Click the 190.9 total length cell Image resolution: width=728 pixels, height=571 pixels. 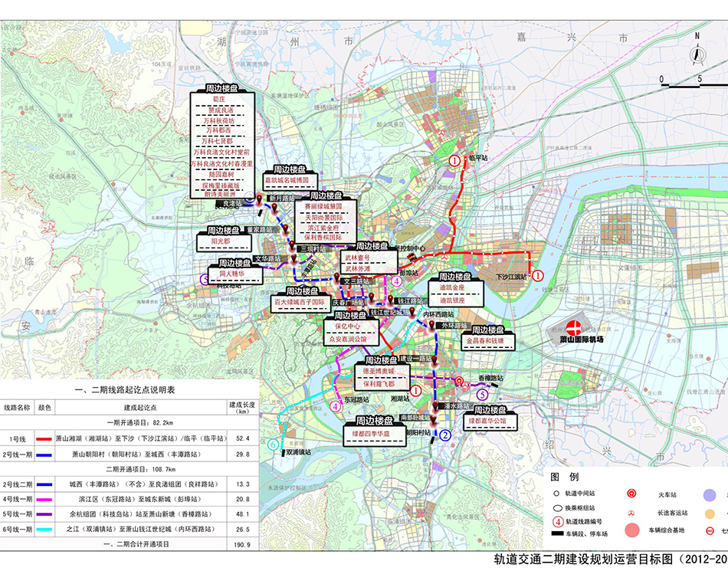click(x=243, y=544)
